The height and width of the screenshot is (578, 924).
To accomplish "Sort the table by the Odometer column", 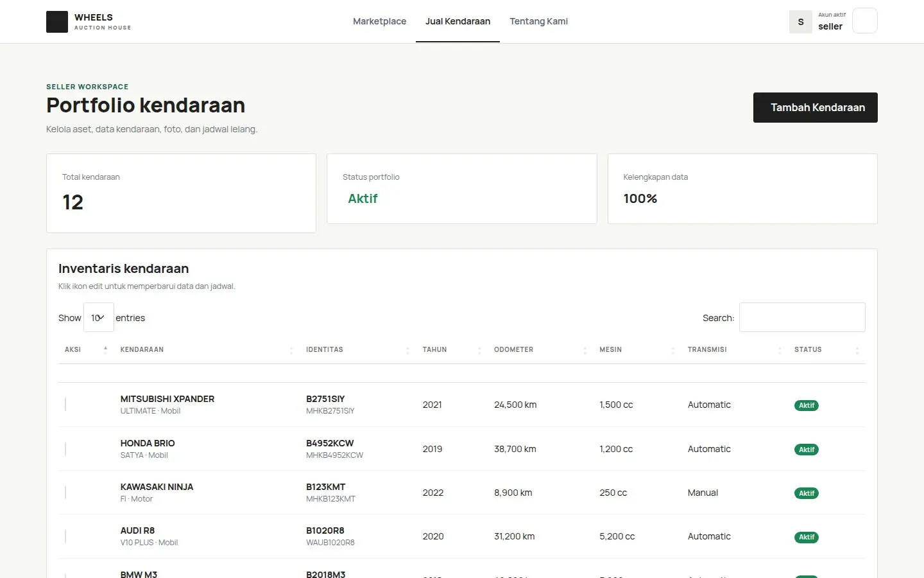I will (x=540, y=349).
